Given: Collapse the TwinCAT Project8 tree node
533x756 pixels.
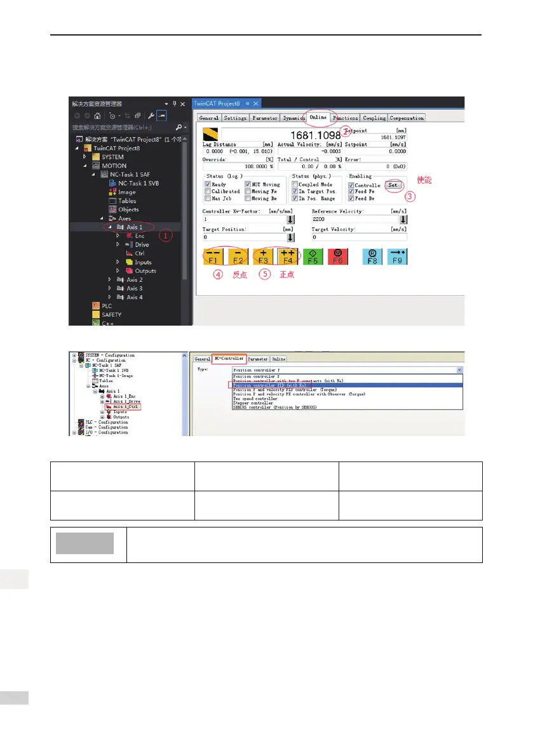Looking at the screenshot, I should point(77,148).
